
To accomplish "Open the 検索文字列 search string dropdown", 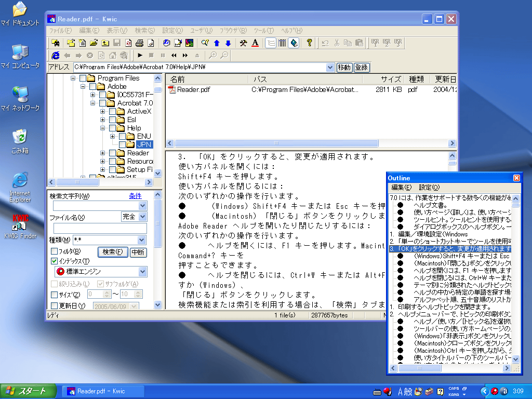I will tap(142, 206).
